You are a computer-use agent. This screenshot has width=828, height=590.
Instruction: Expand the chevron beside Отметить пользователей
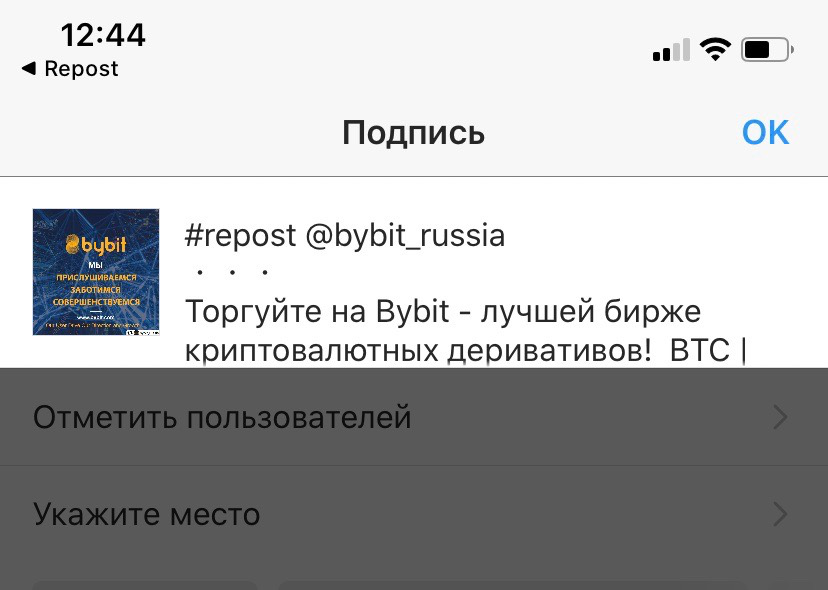(x=780, y=417)
